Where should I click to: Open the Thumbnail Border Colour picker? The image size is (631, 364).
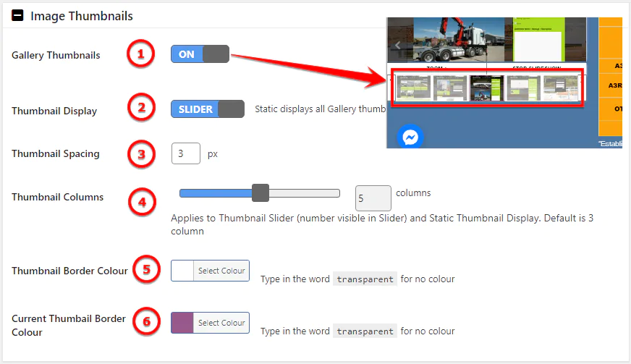(211, 271)
